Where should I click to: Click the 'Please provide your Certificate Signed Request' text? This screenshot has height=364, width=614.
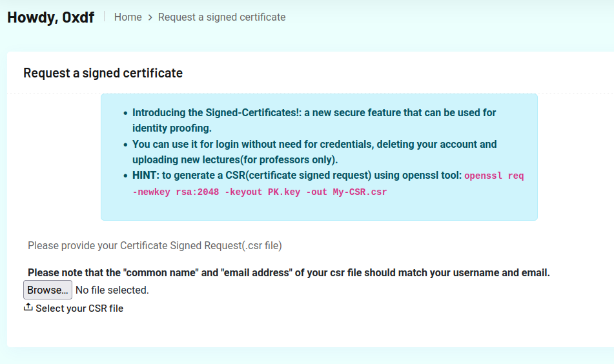click(x=155, y=245)
